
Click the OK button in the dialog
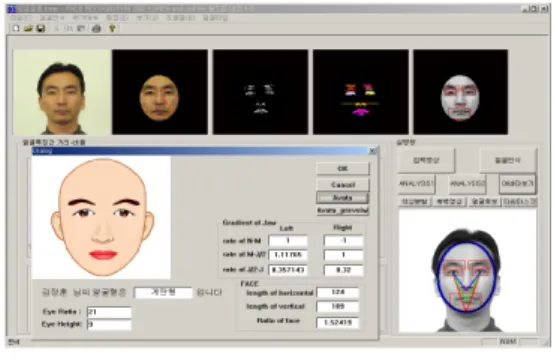pos(343,169)
